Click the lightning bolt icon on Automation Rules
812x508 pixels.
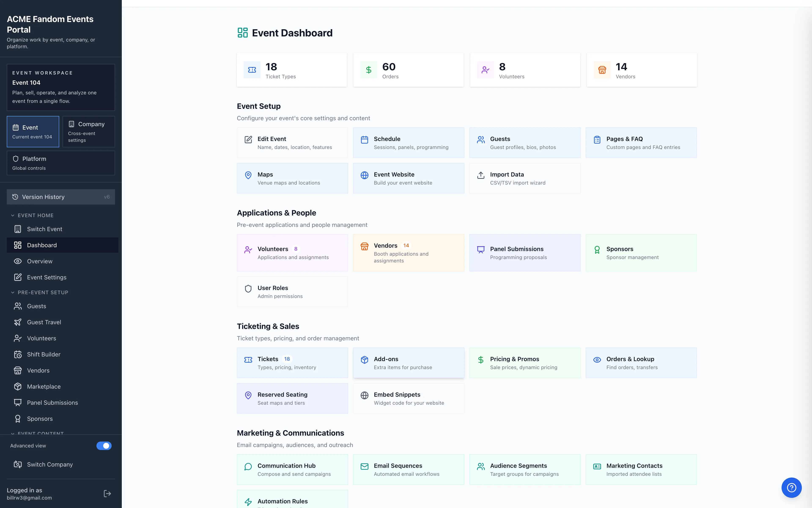pos(248,502)
